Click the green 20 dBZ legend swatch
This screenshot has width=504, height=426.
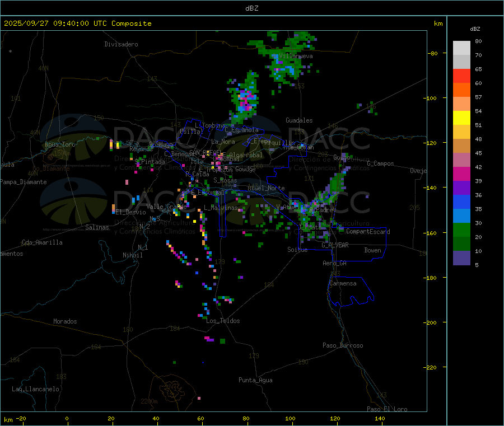[x=461, y=230]
